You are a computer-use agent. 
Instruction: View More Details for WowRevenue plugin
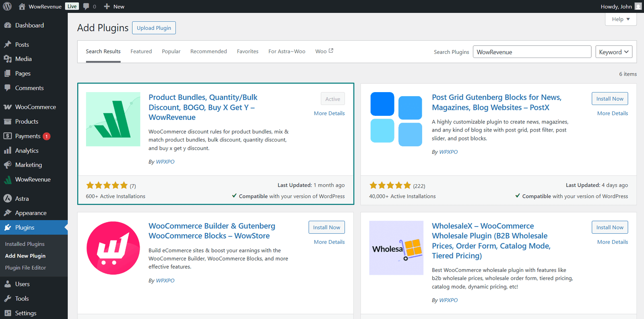click(329, 113)
